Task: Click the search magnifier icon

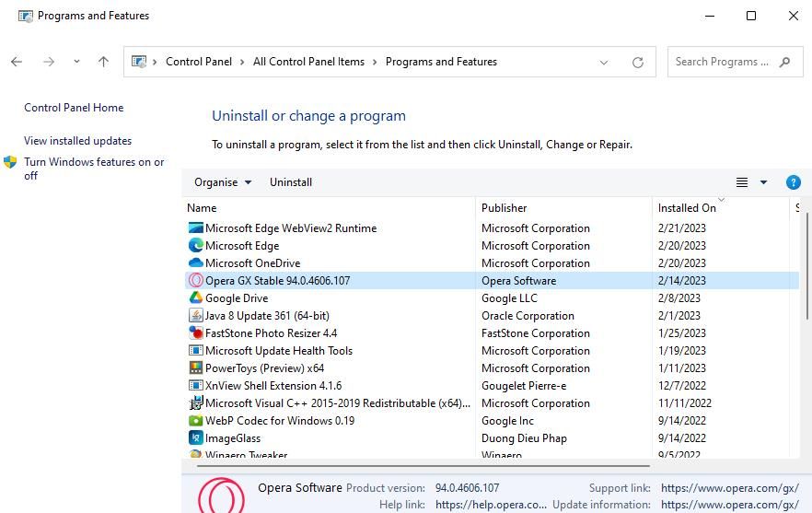Action: [784, 62]
